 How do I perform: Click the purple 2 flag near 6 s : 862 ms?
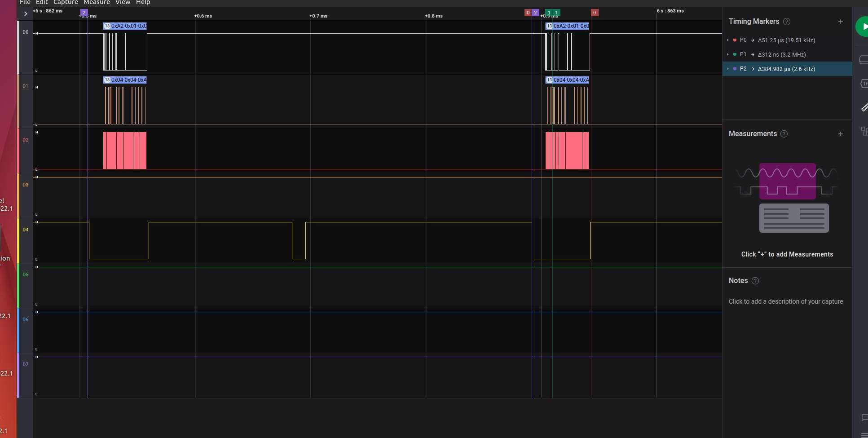coord(84,13)
